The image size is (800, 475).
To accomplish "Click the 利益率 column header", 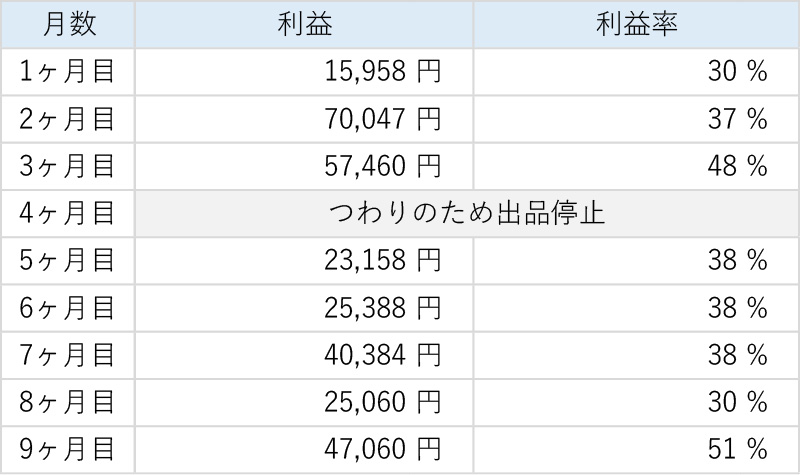I will click(634, 25).
